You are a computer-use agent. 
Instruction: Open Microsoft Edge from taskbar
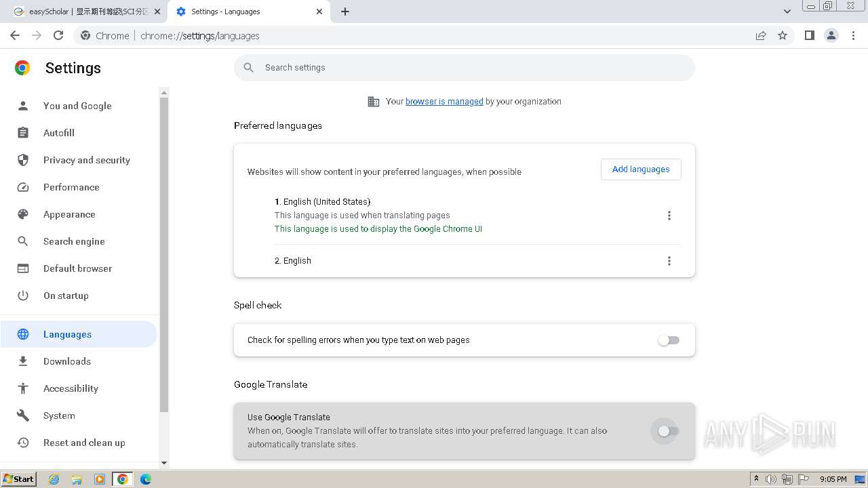pos(146,479)
